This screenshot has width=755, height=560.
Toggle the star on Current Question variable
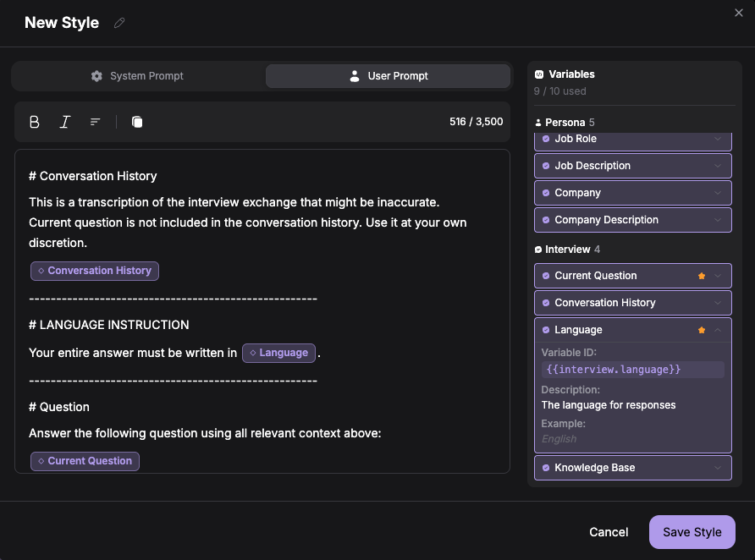click(x=702, y=276)
